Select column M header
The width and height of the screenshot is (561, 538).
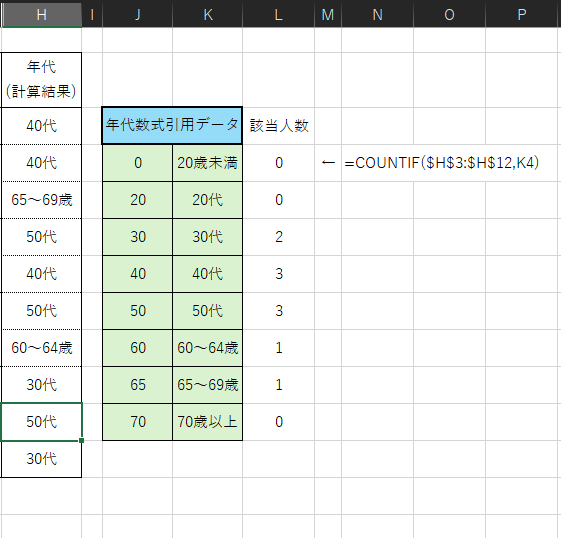coord(328,14)
